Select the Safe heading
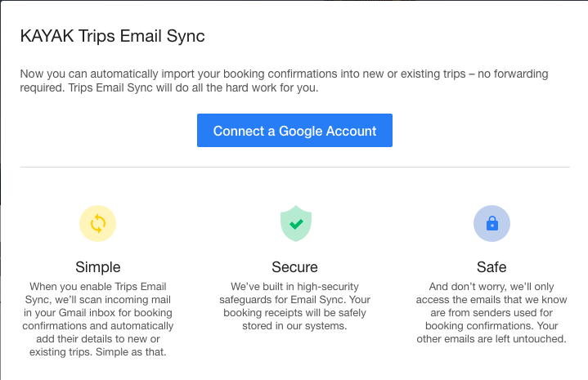Viewport: 588px width, 380px height. click(x=491, y=267)
